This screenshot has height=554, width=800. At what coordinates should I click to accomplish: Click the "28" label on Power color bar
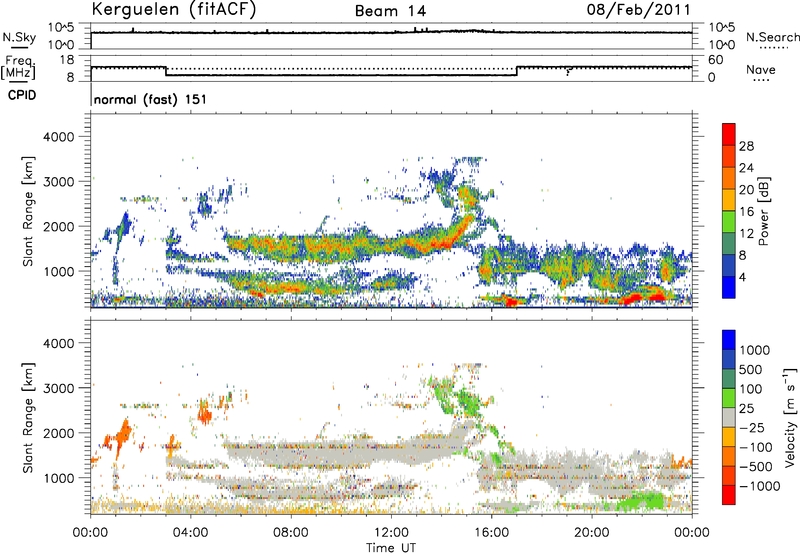(x=746, y=146)
